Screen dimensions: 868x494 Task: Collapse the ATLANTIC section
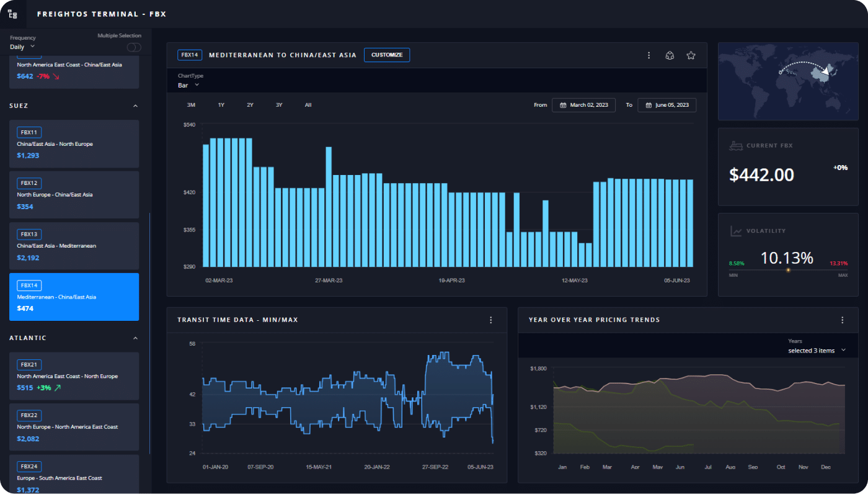pyautogui.click(x=135, y=338)
